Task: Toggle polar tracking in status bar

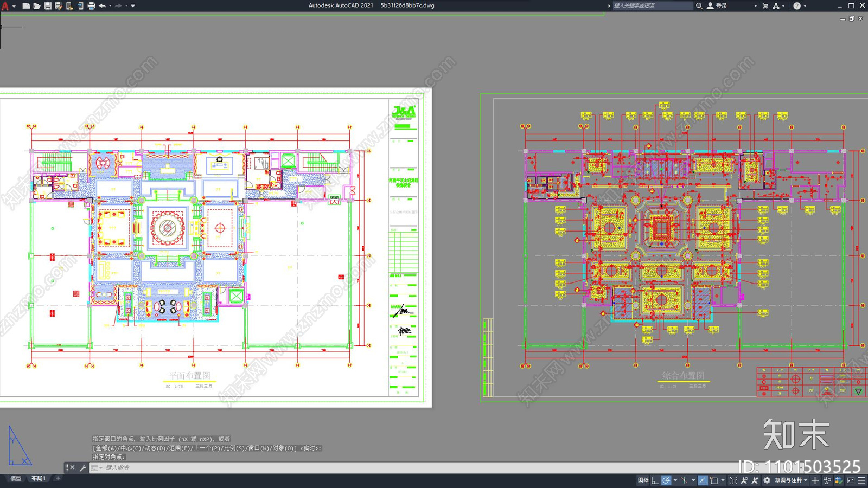Action: coord(666,480)
